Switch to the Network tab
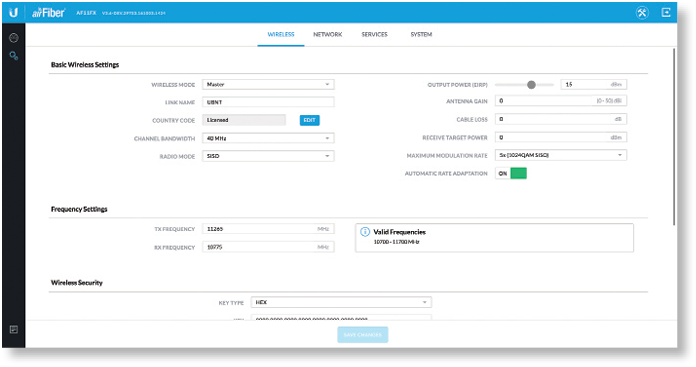 [328, 34]
